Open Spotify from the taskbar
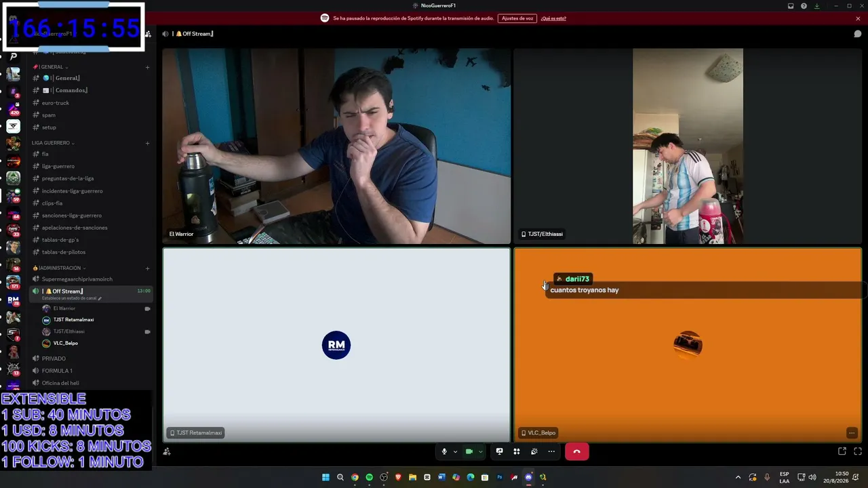 (369, 477)
